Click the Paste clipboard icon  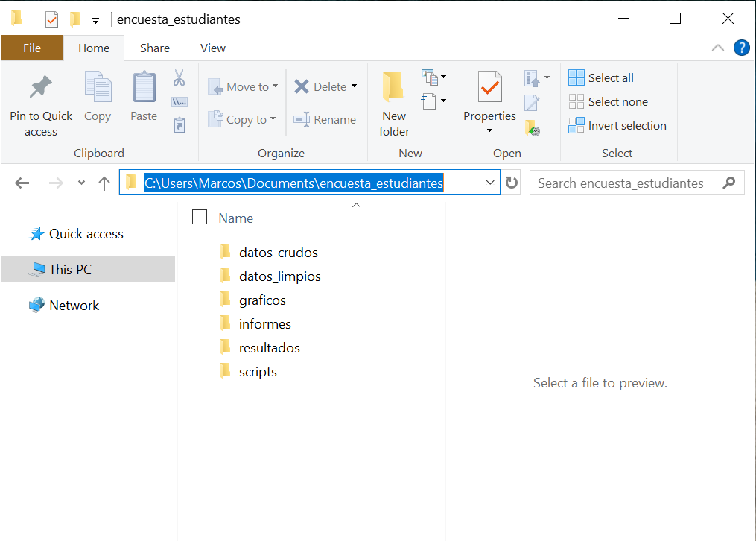[x=144, y=86]
